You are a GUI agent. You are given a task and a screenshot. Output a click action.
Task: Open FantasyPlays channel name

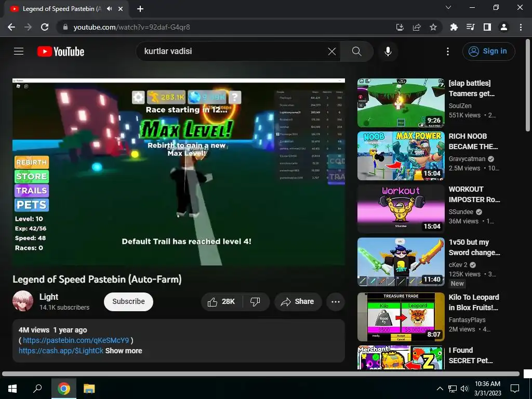pyautogui.click(x=467, y=320)
